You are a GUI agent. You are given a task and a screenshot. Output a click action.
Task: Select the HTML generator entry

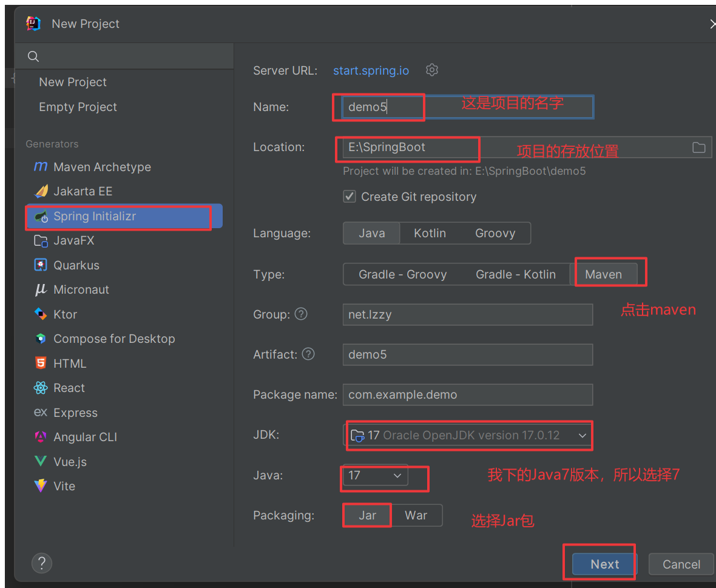[124, 363]
